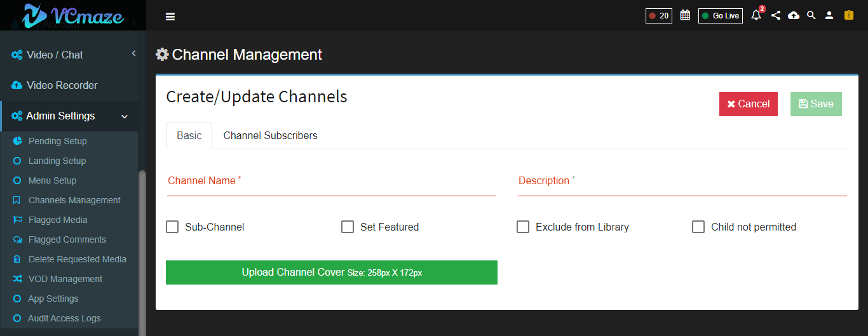
Task: Click the Upload Channel Cover button
Action: pos(332,272)
